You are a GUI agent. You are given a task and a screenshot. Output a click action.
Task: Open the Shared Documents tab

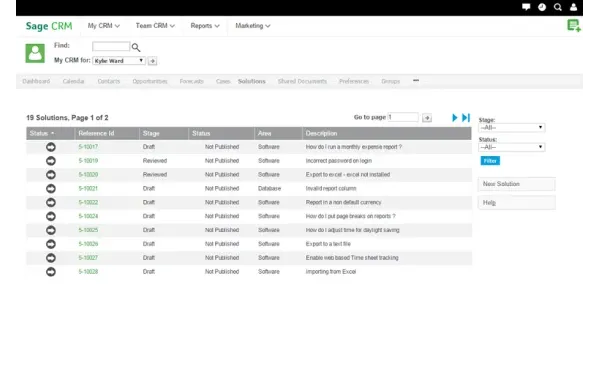coord(302,81)
